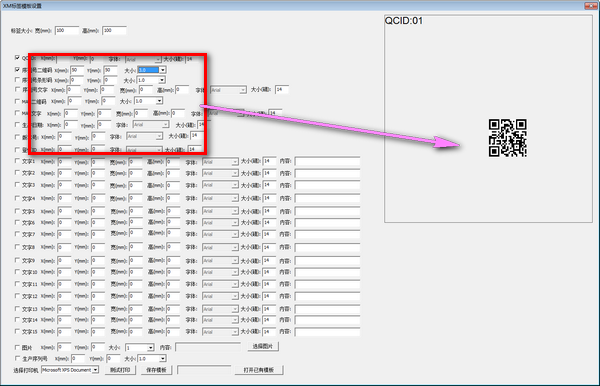
Task: Uncheck the 序列号二维码 checkbox
Action: [17, 70]
